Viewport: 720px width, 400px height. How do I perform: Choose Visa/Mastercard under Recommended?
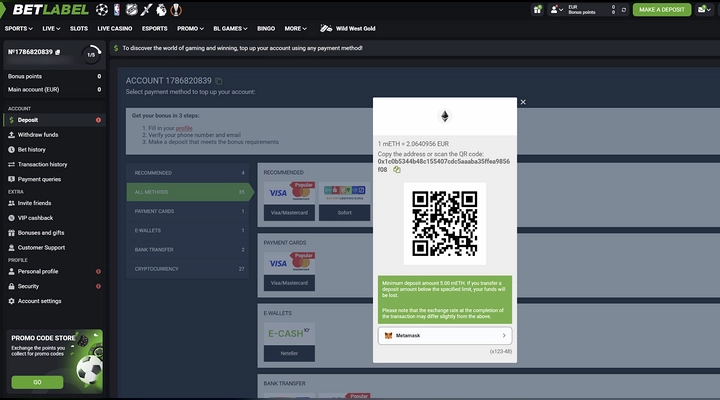(x=289, y=201)
